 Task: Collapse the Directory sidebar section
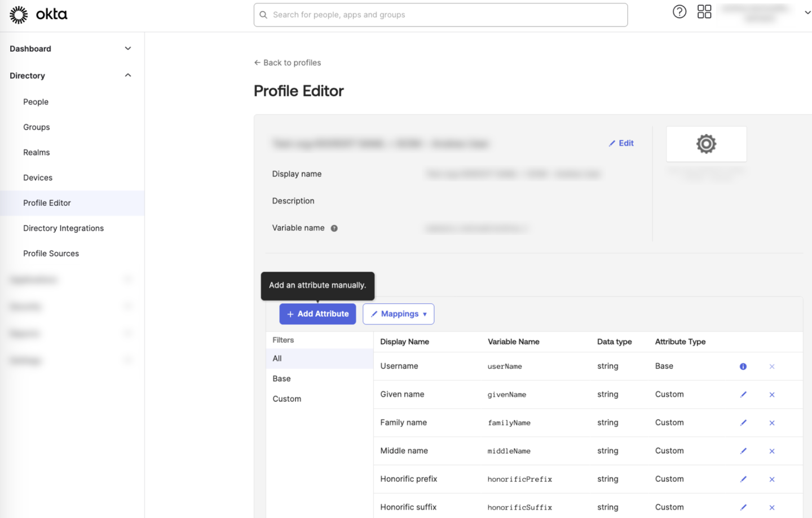pyautogui.click(x=127, y=76)
